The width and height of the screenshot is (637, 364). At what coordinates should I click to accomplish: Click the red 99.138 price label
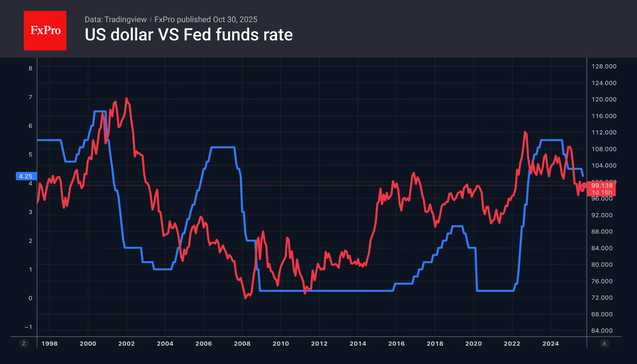[601, 185]
